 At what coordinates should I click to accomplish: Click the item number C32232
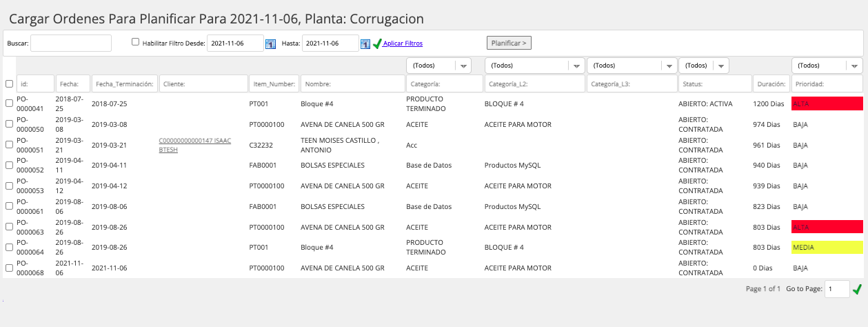(x=261, y=145)
